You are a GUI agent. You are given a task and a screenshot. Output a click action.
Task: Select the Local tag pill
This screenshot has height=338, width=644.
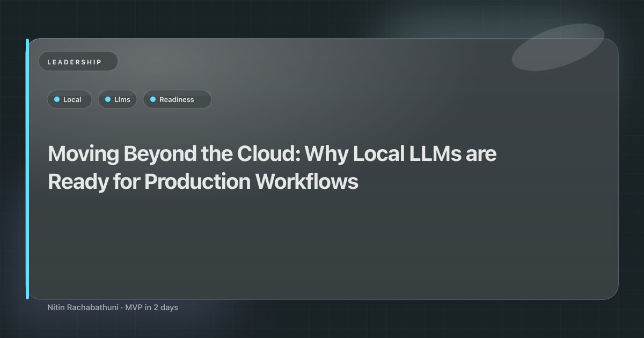(x=69, y=99)
